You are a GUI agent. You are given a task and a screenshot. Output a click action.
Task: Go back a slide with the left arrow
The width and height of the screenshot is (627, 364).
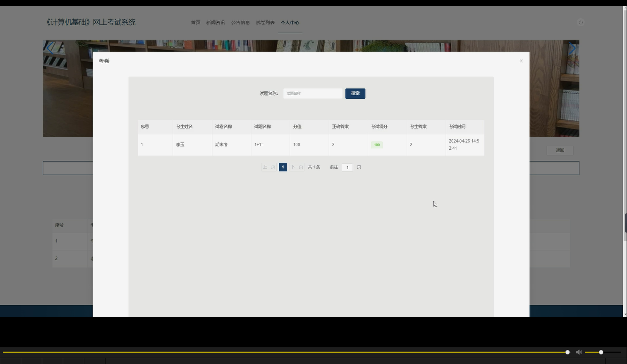tap(50, 48)
